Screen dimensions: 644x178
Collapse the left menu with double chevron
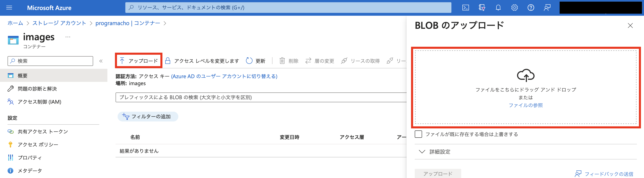coord(101,61)
